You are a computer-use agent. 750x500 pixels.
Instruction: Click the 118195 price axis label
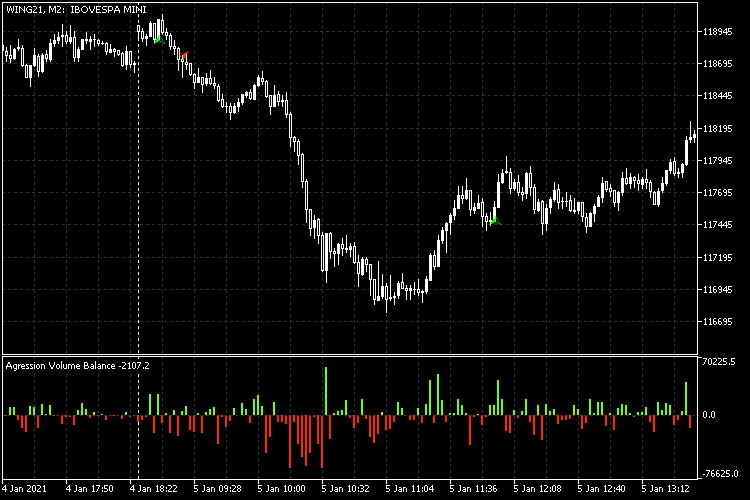click(x=717, y=129)
